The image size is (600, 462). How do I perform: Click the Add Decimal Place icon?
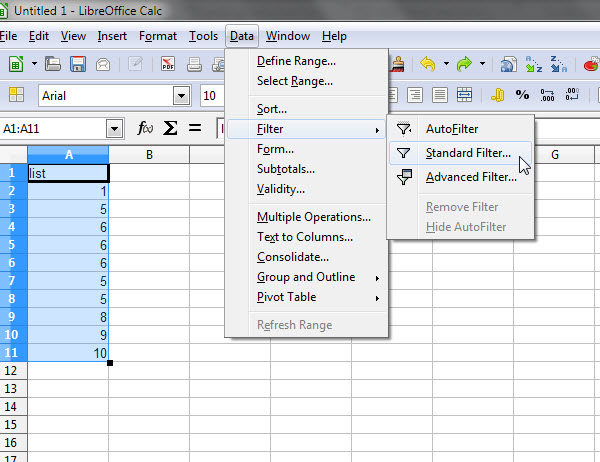(547, 95)
